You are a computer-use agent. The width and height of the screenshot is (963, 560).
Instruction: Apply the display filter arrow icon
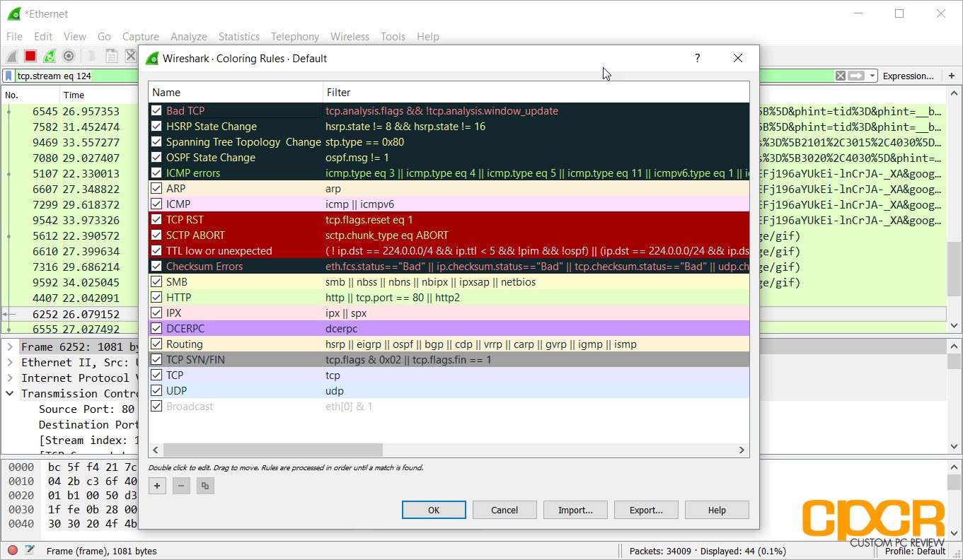pyautogui.click(x=856, y=76)
